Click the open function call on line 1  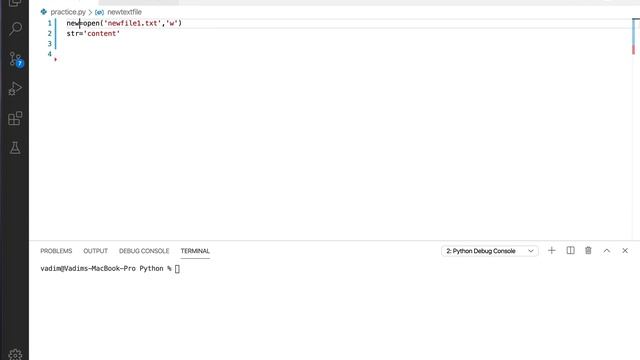point(91,23)
